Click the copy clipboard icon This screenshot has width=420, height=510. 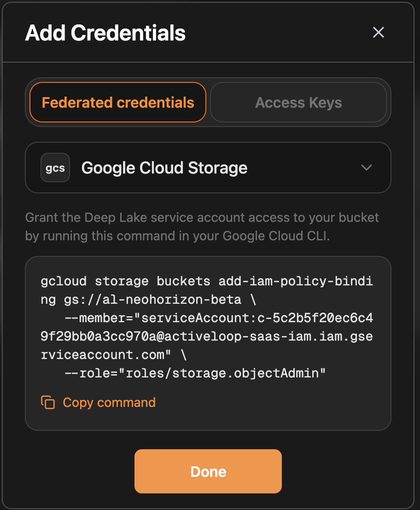(48, 402)
